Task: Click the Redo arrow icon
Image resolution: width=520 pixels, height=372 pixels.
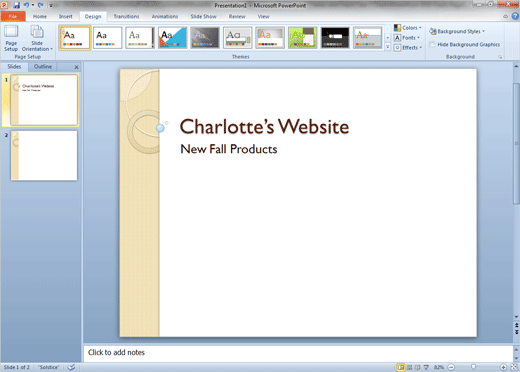Action: coord(40,5)
